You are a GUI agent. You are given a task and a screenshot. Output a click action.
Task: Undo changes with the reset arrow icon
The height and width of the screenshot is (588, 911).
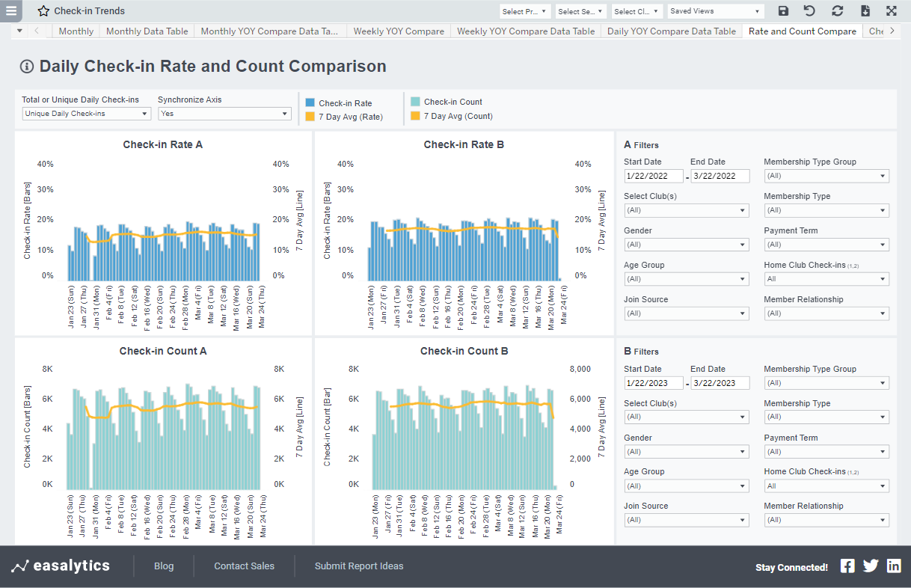pyautogui.click(x=810, y=11)
